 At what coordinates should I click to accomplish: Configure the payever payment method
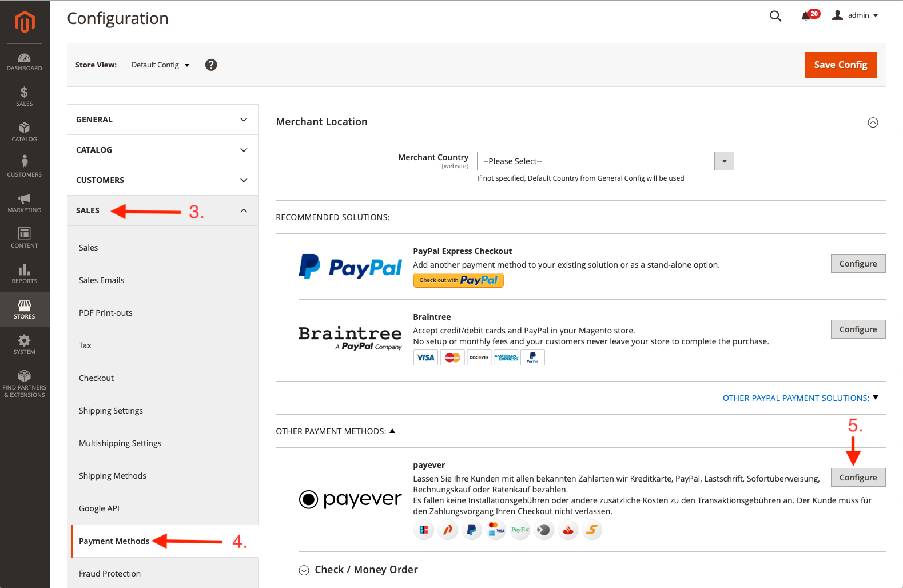pyautogui.click(x=858, y=478)
